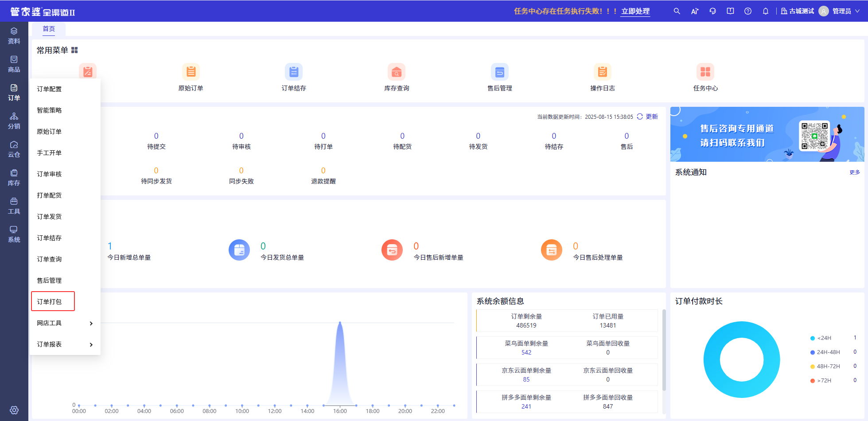Click the 操作日志 shortcut icon
This screenshot has width=868, height=421.
tap(603, 71)
